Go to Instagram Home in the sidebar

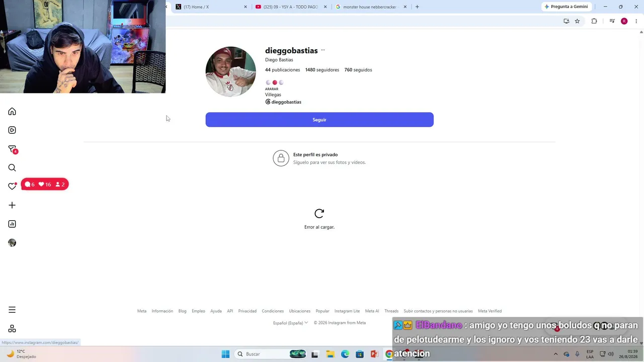[12, 112]
